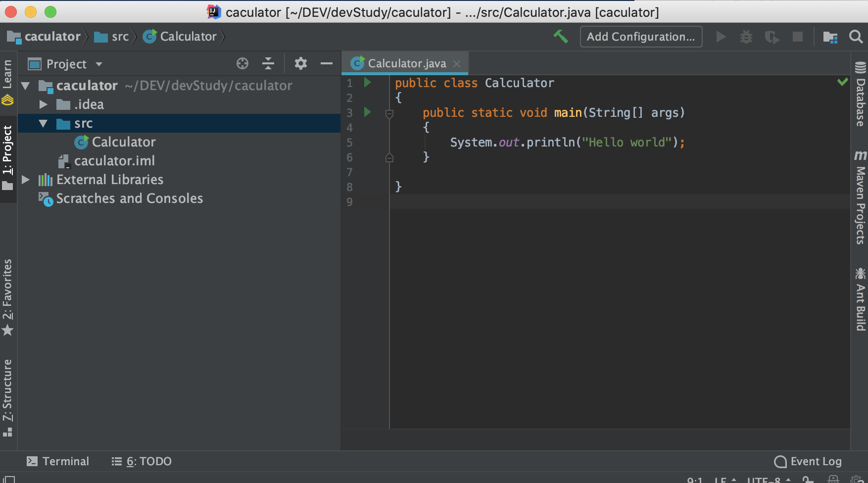Screen dimensions: 868x483
Task: Click the tool window quick-access corner icon
Action: click(9, 479)
